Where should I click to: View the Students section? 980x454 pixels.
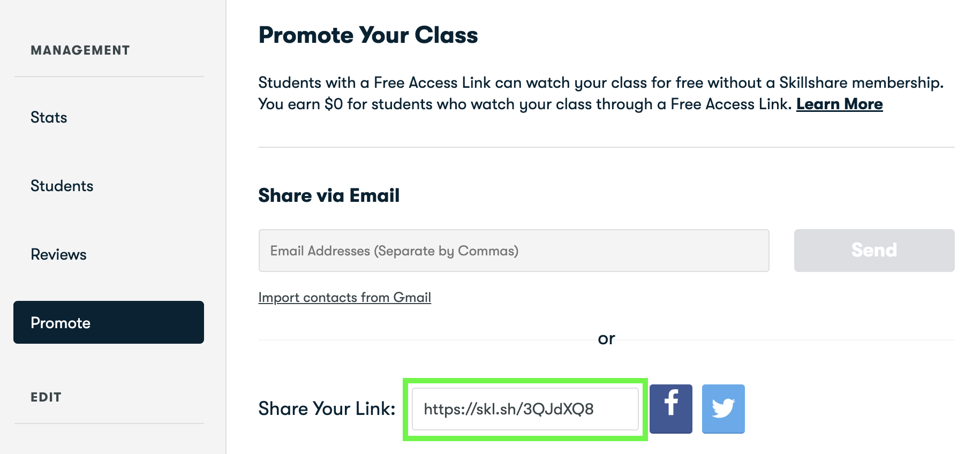[x=62, y=186]
